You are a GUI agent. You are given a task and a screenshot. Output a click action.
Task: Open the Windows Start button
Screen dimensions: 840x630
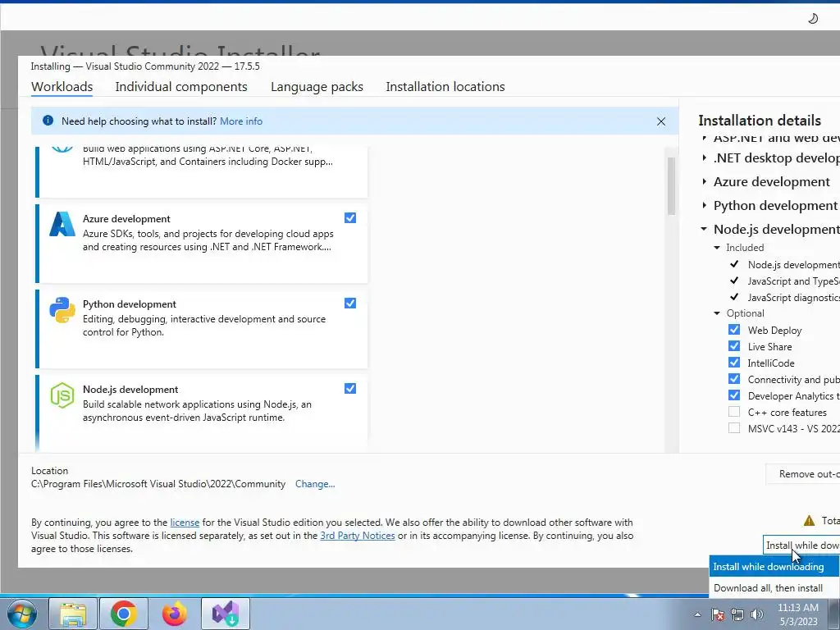21,614
